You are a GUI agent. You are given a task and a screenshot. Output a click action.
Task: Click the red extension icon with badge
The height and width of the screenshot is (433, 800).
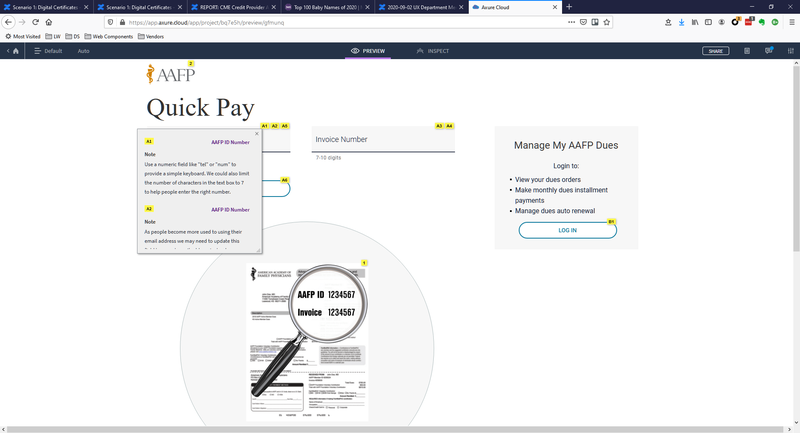click(x=748, y=22)
